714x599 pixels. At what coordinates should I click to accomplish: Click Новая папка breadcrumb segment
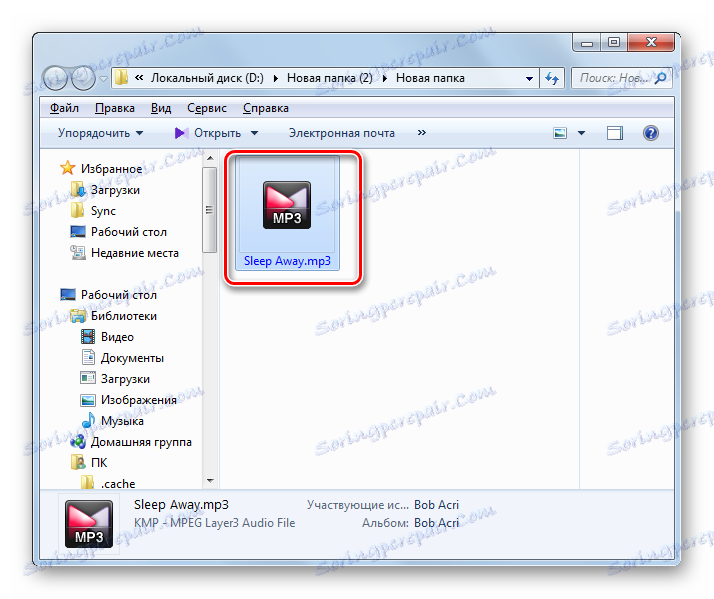click(430, 78)
